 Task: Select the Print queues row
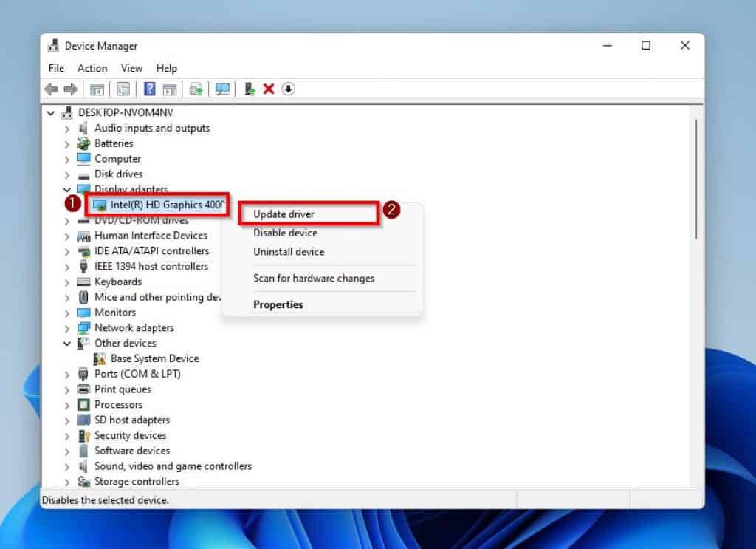(123, 389)
